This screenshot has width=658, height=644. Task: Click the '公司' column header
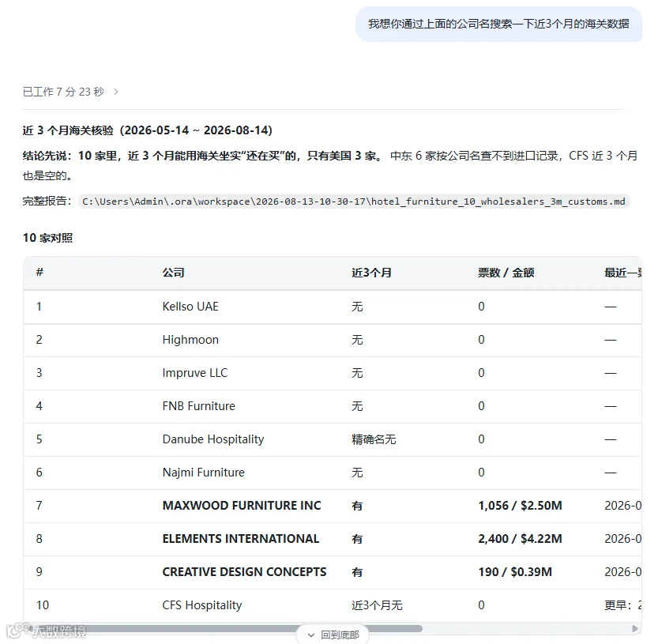(x=173, y=273)
